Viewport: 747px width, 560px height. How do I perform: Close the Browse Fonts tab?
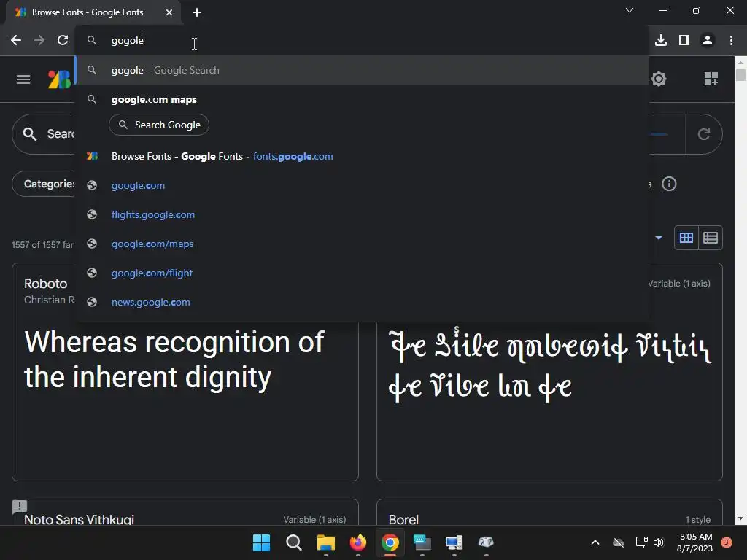coord(169,12)
